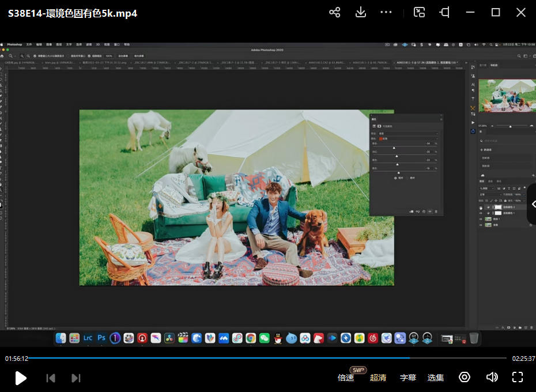Click the video progress bar

[x=231, y=358]
